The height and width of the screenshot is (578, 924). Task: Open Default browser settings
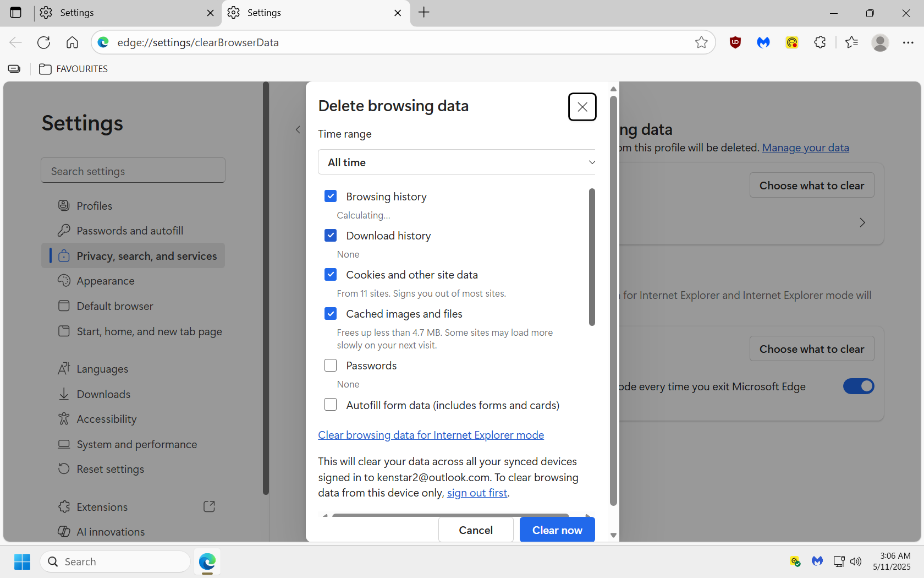coord(133,306)
